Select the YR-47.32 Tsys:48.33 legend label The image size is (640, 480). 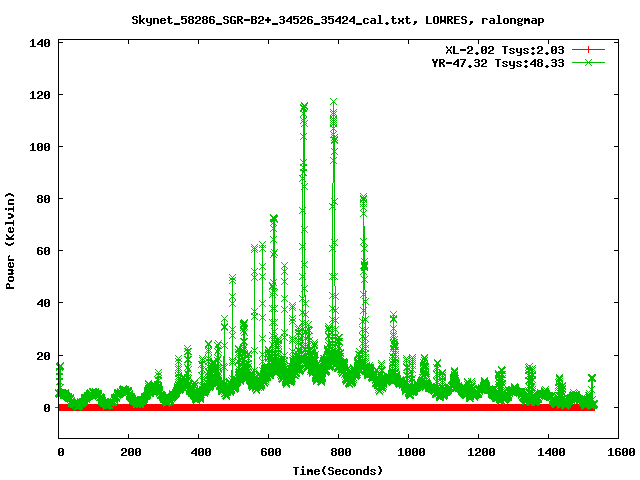click(498, 63)
